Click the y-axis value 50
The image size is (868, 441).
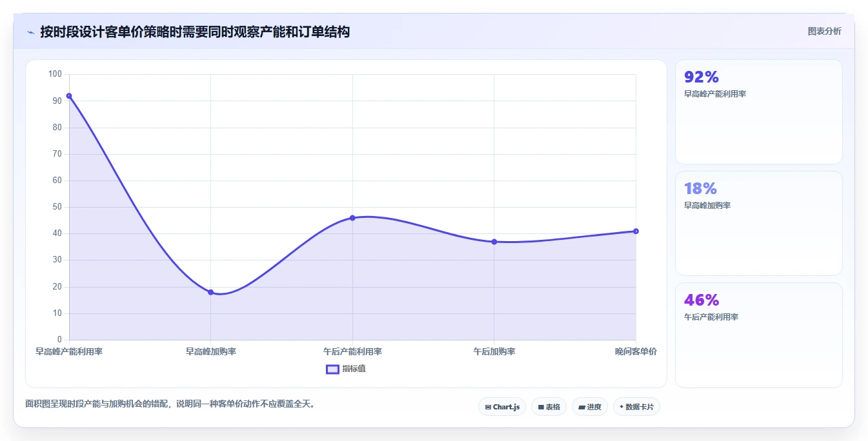(57, 207)
